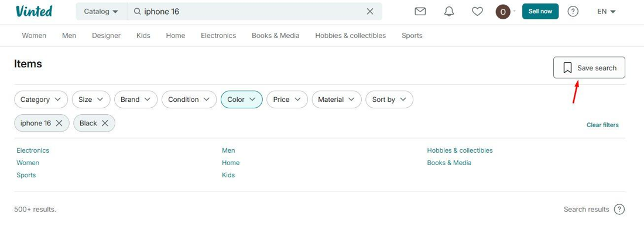Open favorites heart icon
The image size is (644, 226).
click(x=477, y=12)
